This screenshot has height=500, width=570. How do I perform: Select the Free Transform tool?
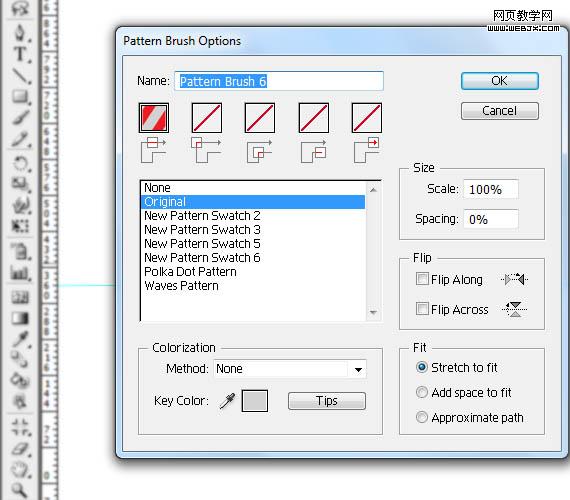(20, 226)
